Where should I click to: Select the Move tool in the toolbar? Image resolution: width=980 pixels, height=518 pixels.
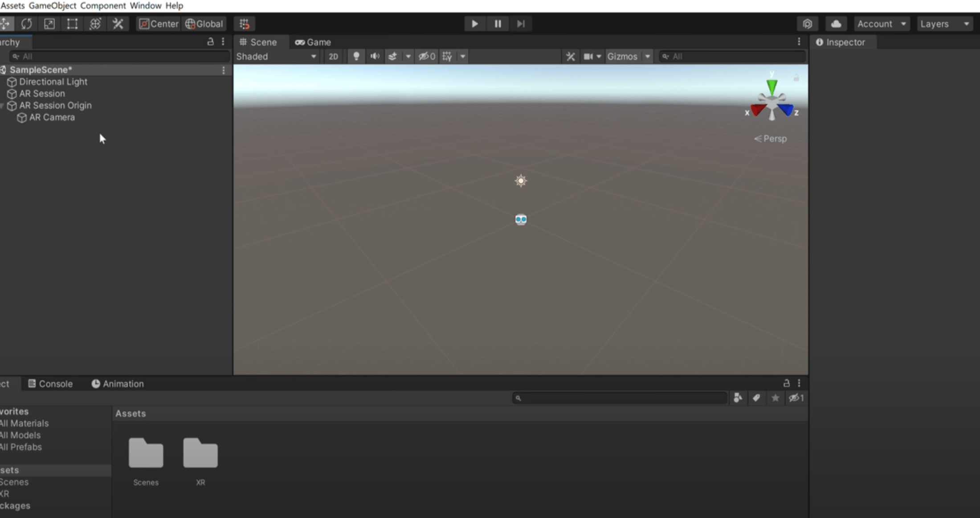point(6,24)
